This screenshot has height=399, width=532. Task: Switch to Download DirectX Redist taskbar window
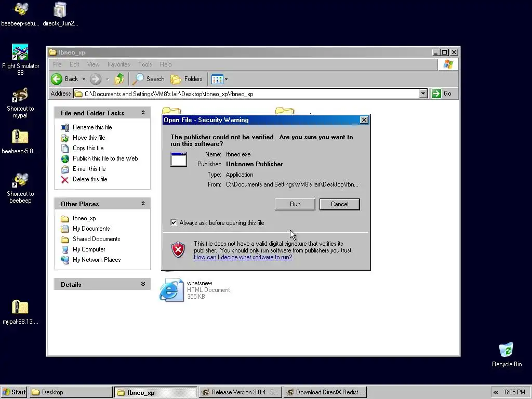tap(325, 392)
